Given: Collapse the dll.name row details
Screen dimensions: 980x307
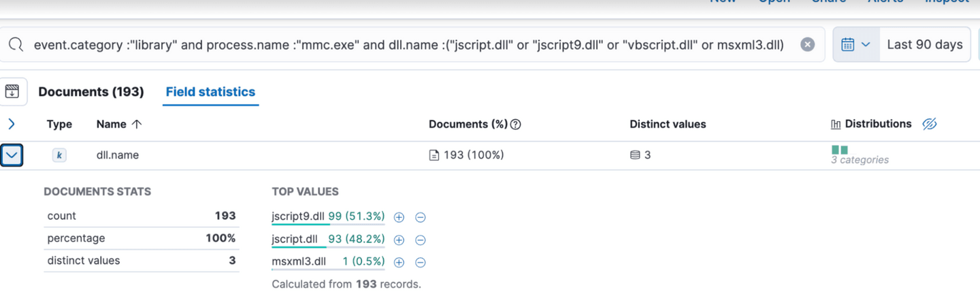Looking at the screenshot, I should coord(12,155).
